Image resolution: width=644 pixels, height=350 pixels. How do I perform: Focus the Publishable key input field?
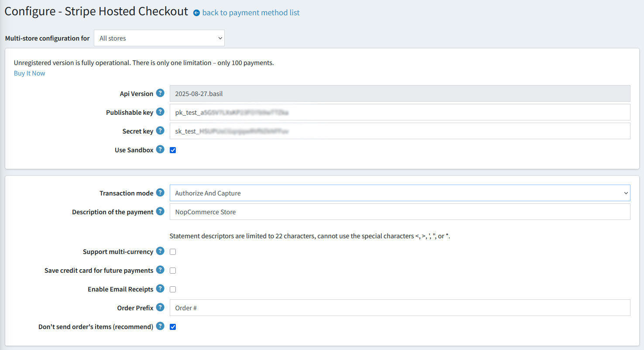click(x=400, y=112)
